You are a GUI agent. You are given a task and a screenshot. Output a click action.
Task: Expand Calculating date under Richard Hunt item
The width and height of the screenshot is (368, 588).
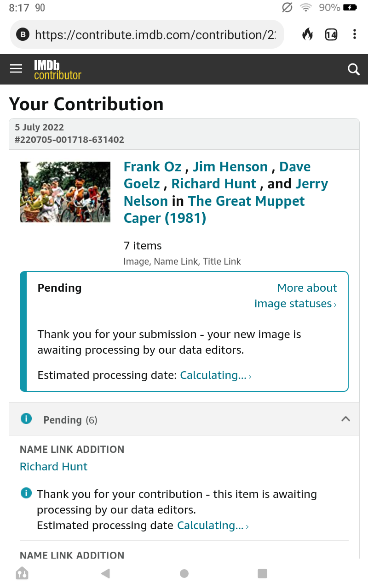click(x=213, y=526)
